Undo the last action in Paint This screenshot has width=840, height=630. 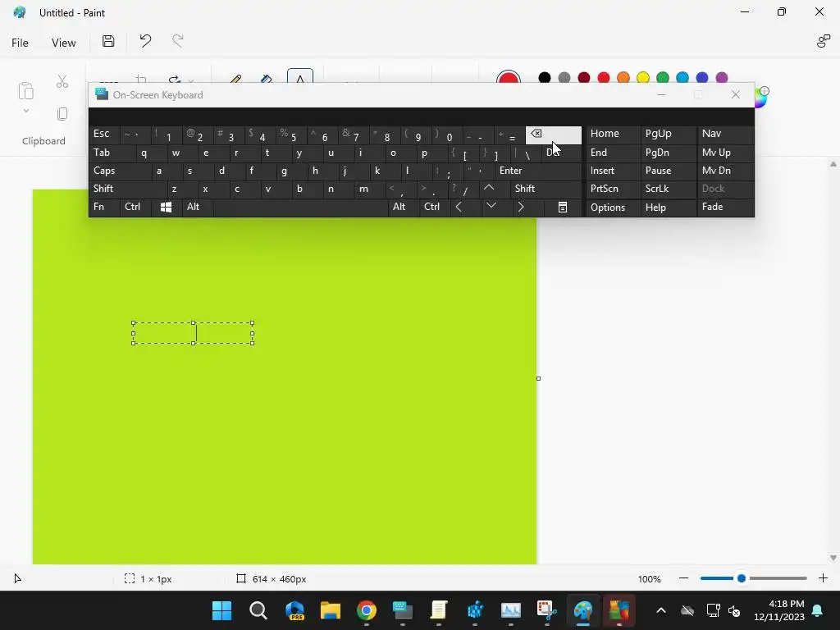tap(145, 41)
